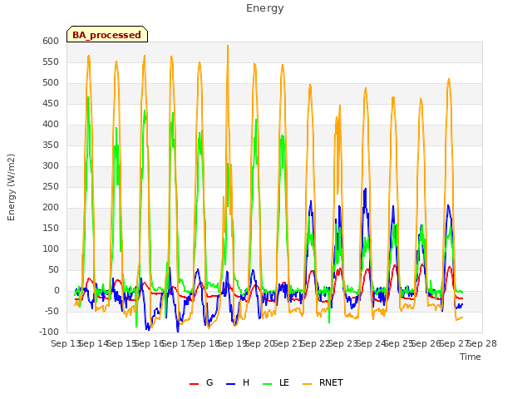Click the 550 y-axis tick label
The width and height of the screenshot is (532, 399).
pos(51,62)
